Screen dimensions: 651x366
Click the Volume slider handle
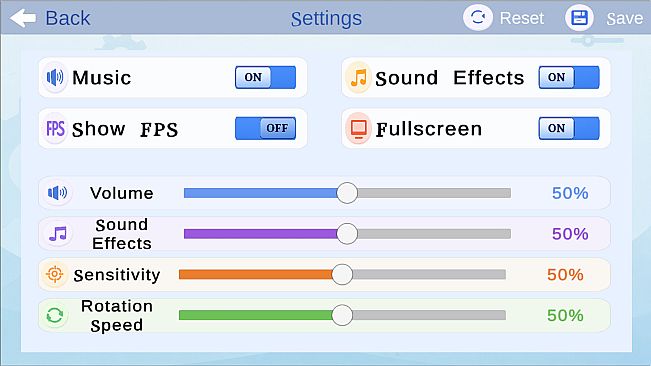click(347, 193)
